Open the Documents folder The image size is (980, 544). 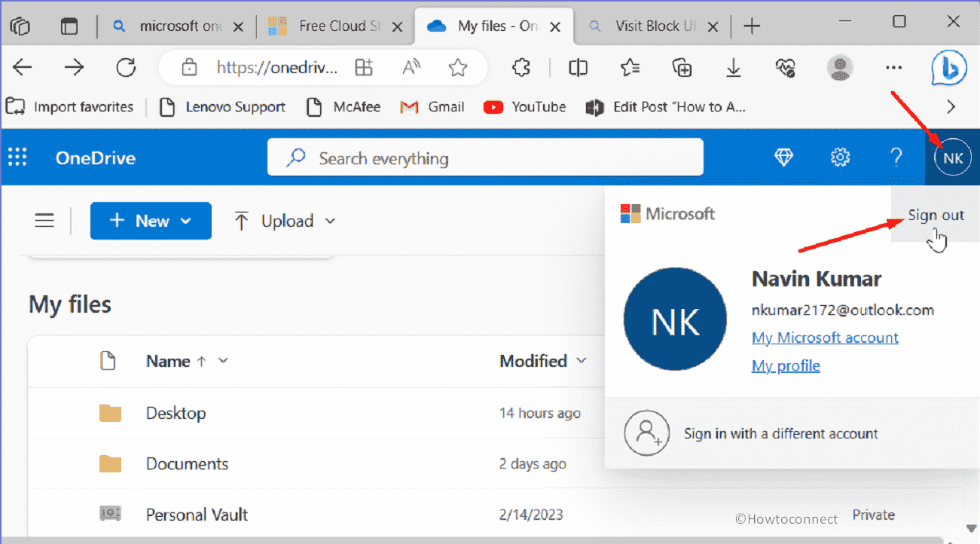click(x=187, y=463)
